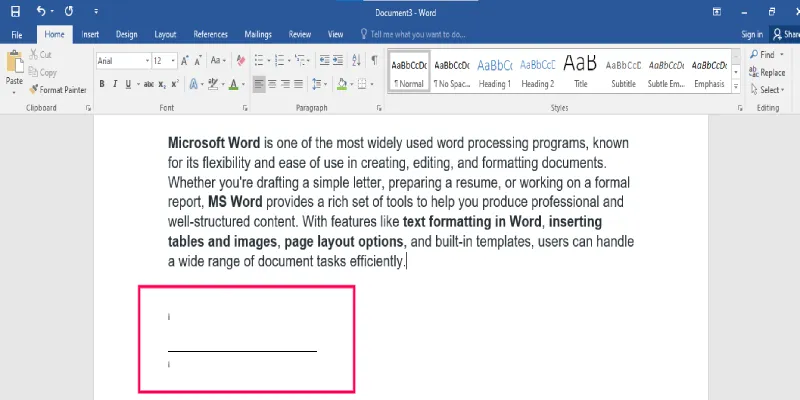Toggle Bold formatting
Image resolution: width=800 pixels, height=400 pixels.
pyautogui.click(x=102, y=84)
